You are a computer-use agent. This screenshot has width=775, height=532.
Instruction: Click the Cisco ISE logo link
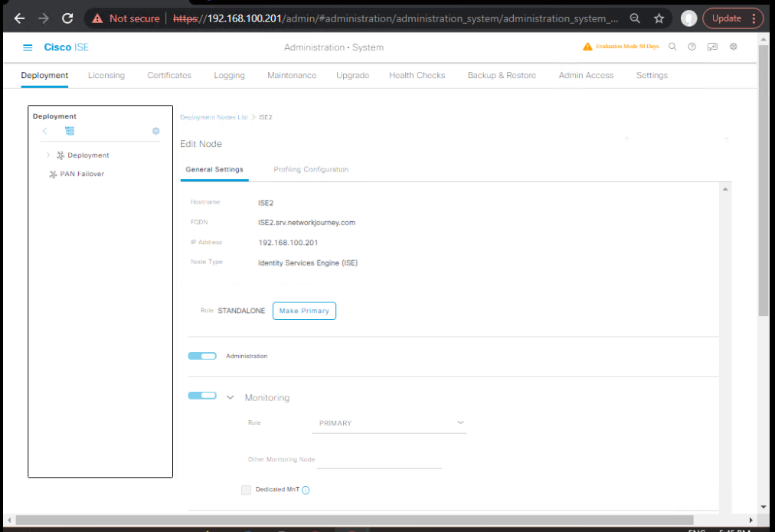click(66, 47)
